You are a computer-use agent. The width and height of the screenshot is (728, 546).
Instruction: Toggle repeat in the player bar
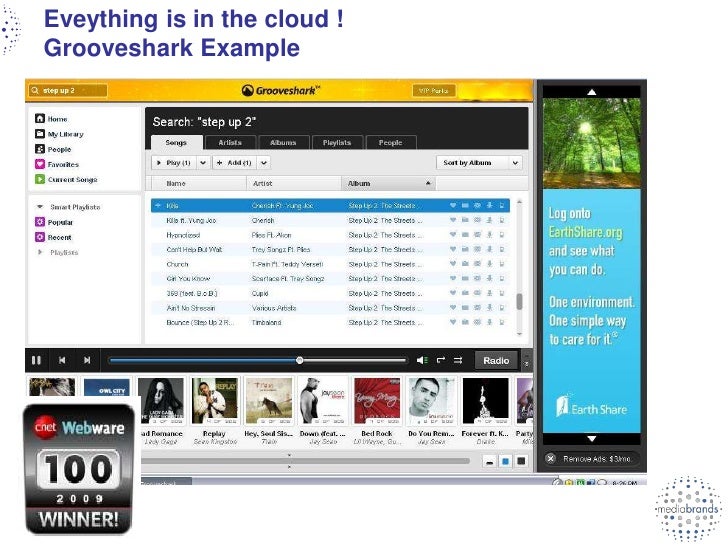441,360
